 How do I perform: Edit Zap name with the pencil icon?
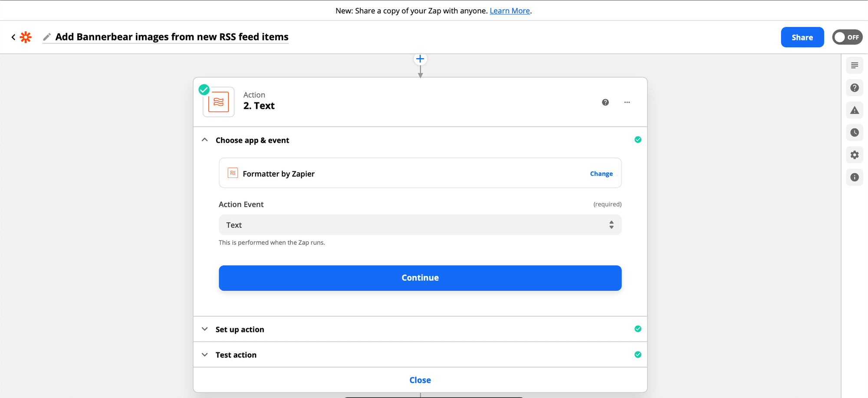click(x=47, y=37)
